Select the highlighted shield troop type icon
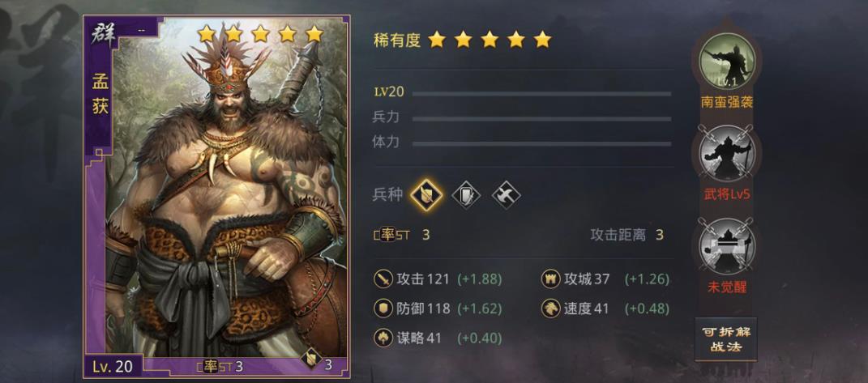The width and height of the screenshot is (868, 383). [x=426, y=195]
